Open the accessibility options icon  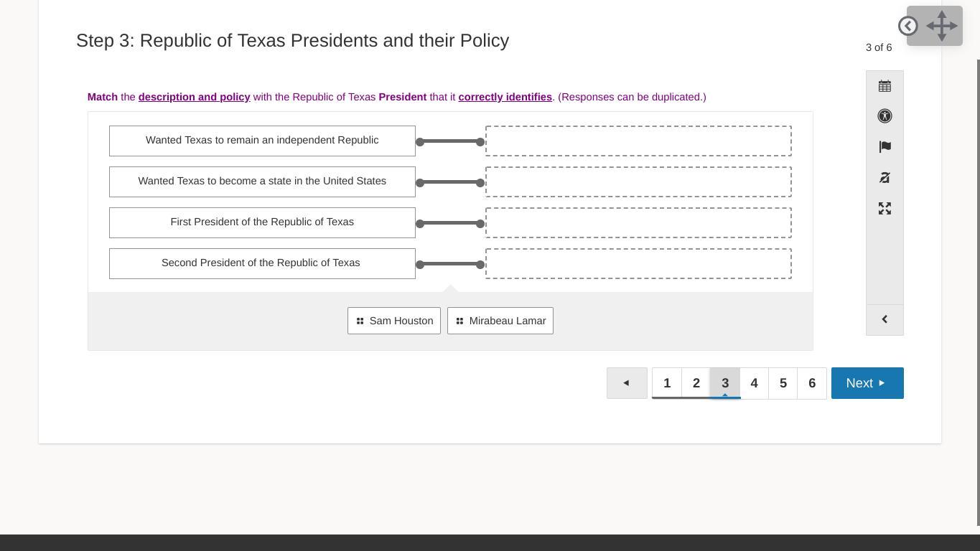pos(885,116)
